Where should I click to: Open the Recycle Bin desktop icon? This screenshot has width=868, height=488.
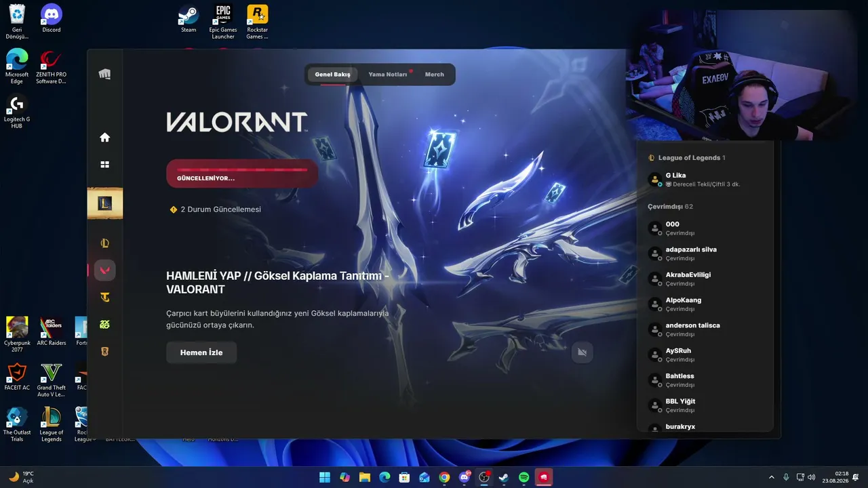[17, 22]
